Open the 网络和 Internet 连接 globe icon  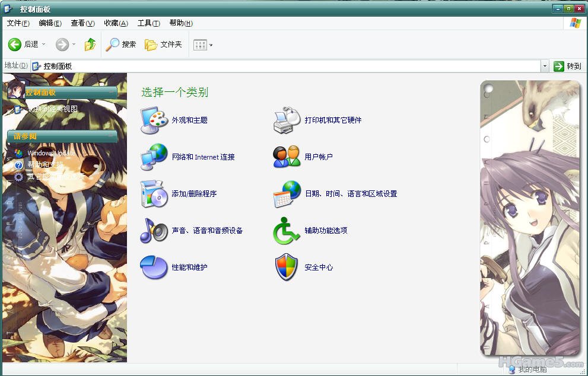(x=154, y=157)
